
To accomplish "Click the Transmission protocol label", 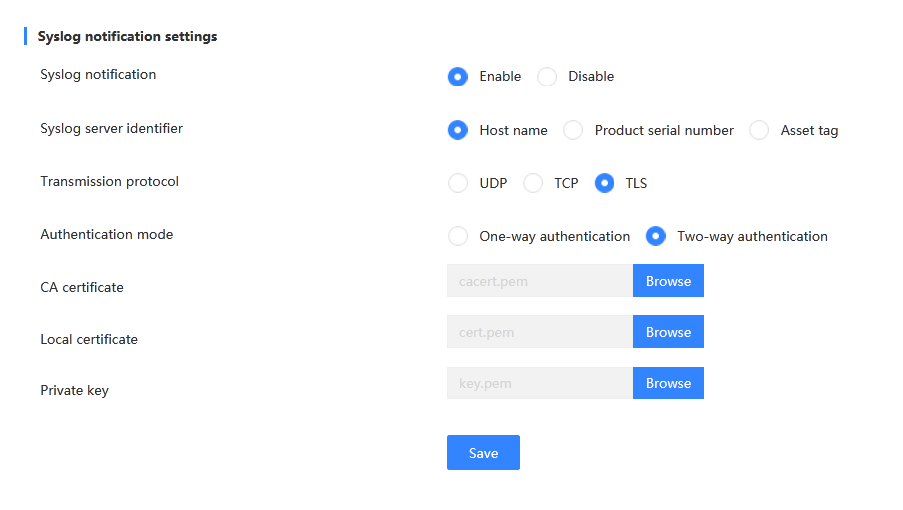I will 109,181.
